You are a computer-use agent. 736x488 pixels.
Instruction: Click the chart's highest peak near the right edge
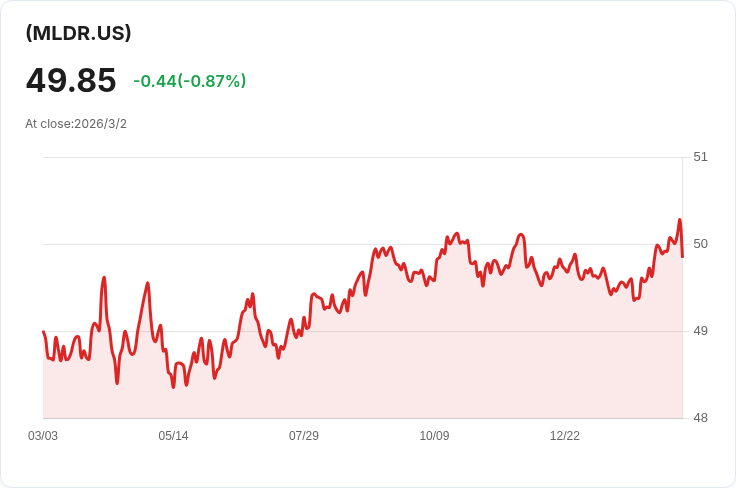point(679,220)
